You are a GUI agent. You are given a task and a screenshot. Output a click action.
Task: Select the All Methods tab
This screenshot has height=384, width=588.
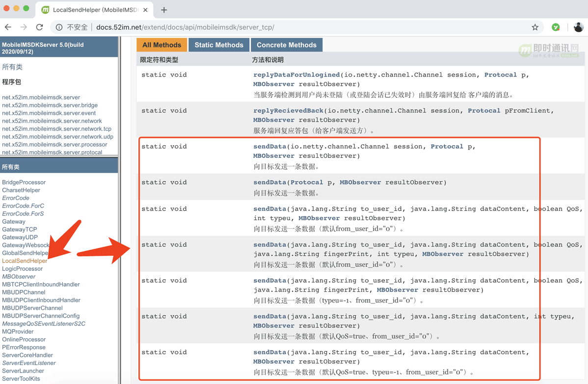161,45
